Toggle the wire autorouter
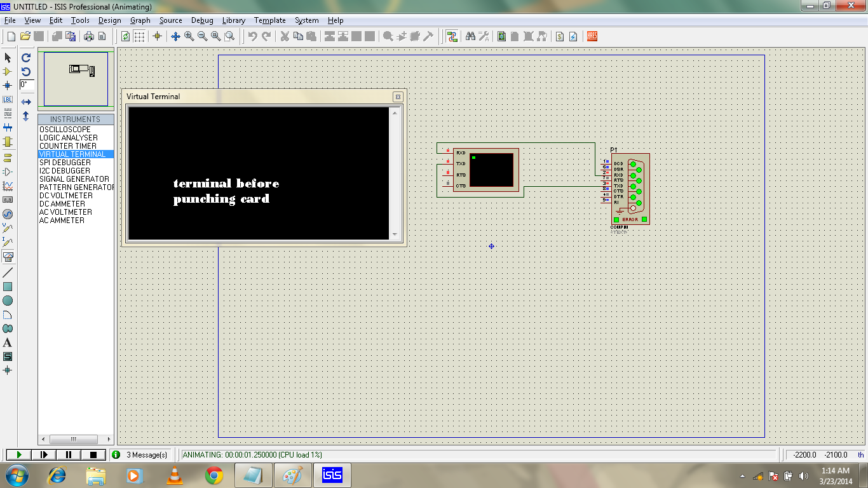868x488 pixels. 452,36
